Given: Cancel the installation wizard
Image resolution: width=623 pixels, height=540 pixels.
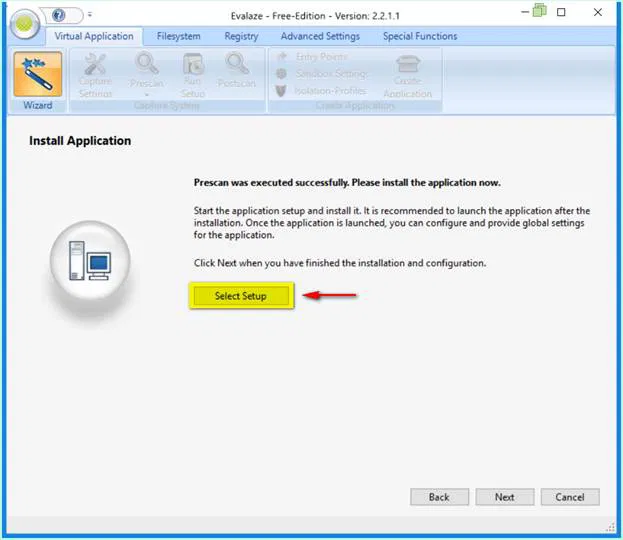Looking at the screenshot, I should coord(570,497).
